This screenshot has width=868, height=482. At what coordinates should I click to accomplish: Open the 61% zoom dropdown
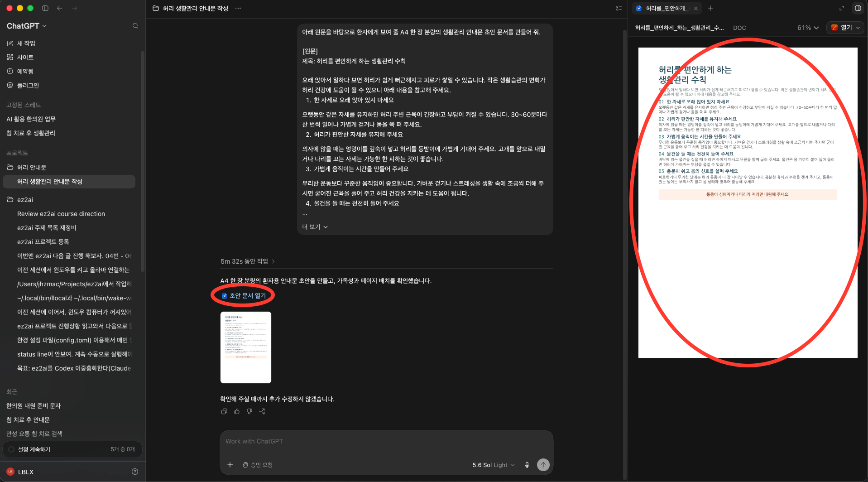(808, 28)
